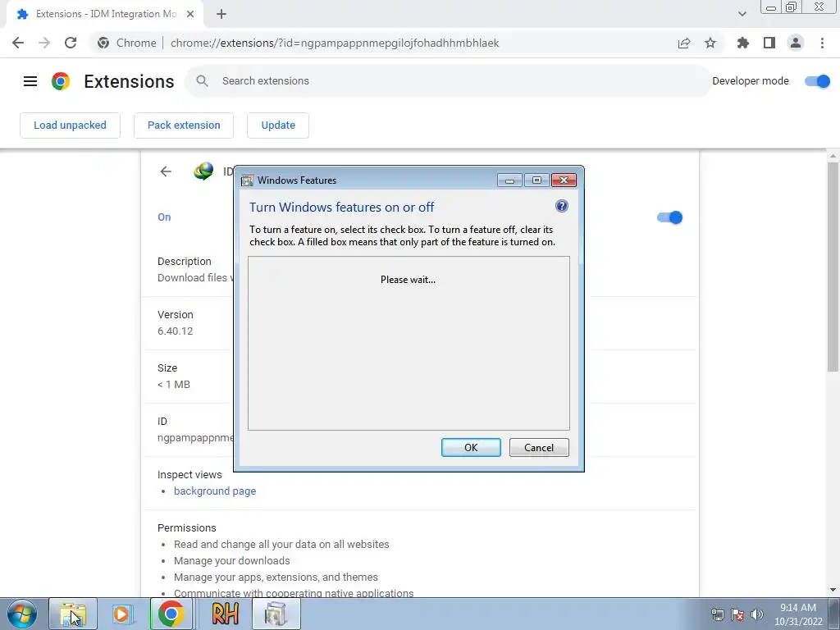The height and width of the screenshot is (630, 840).
Task: Open the RH taskbar application
Action: (x=225, y=614)
